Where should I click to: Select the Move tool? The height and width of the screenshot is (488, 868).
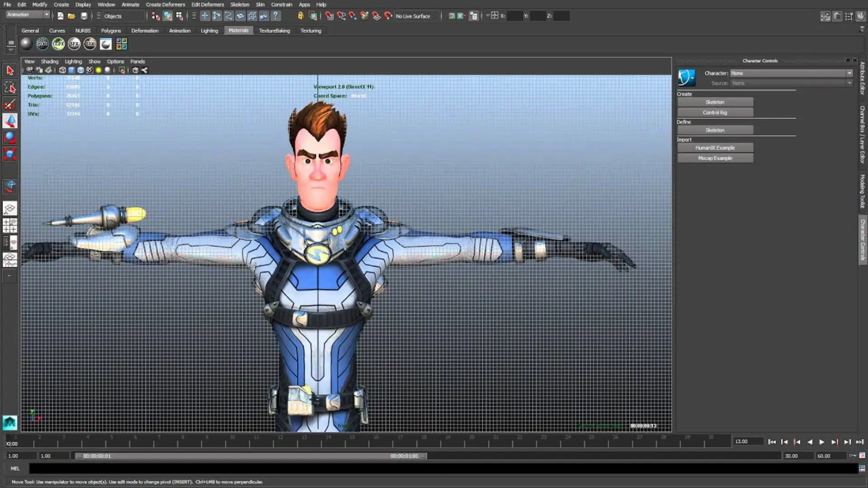10,121
